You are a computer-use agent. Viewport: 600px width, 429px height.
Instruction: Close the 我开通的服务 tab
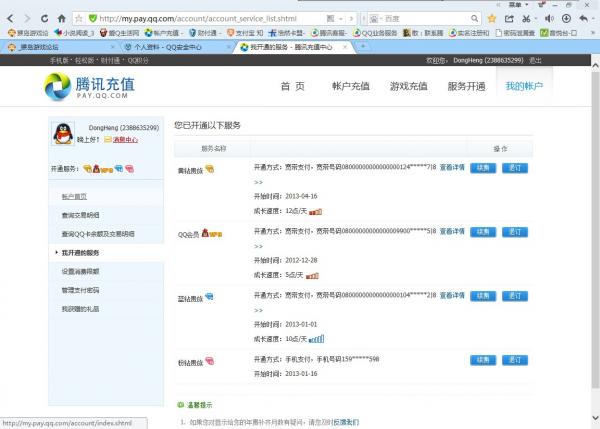[345, 47]
